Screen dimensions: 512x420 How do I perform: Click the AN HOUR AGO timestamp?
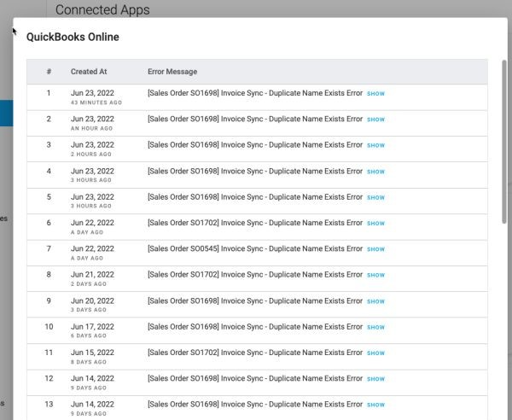pos(92,128)
